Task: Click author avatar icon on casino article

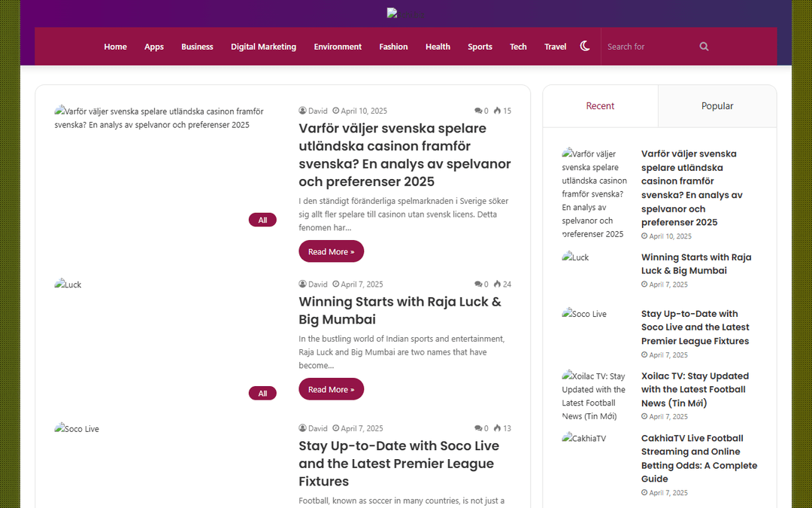Action: click(x=302, y=111)
